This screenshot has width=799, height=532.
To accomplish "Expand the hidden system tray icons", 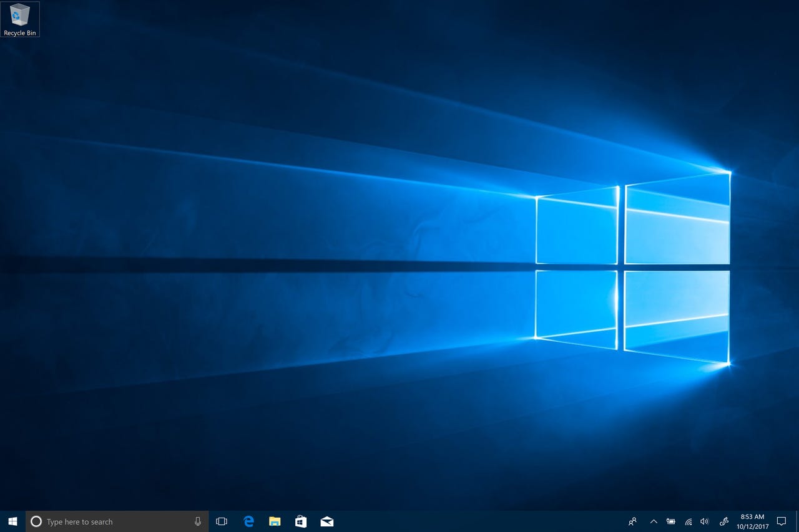I will click(654, 521).
